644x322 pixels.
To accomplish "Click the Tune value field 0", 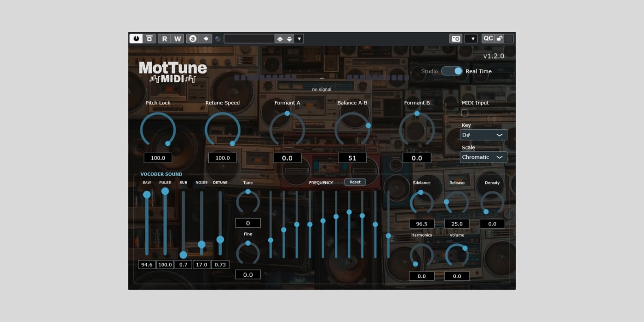I will click(248, 223).
